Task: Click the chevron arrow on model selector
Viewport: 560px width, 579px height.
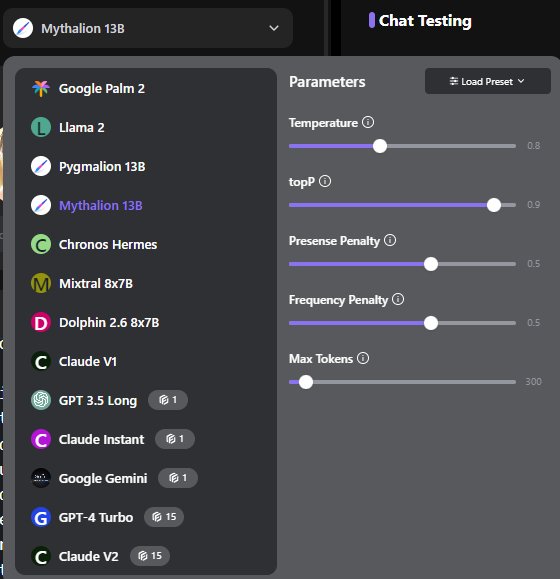Action: [274, 28]
